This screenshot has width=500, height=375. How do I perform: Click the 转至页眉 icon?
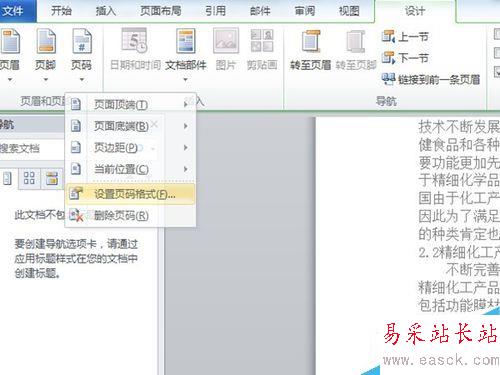tap(311, 41)
